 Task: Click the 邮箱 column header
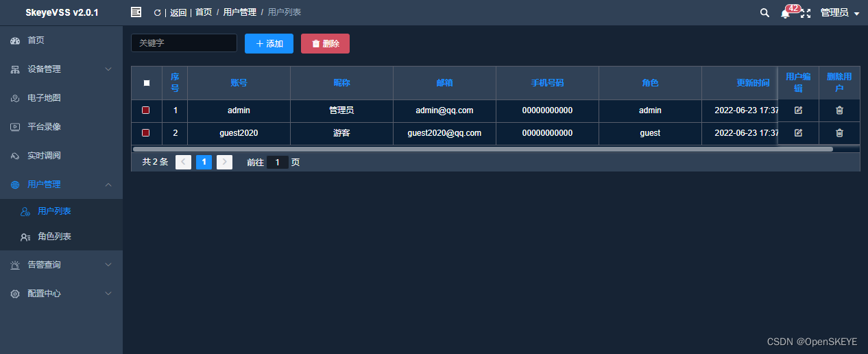click(x=444, y=83)
